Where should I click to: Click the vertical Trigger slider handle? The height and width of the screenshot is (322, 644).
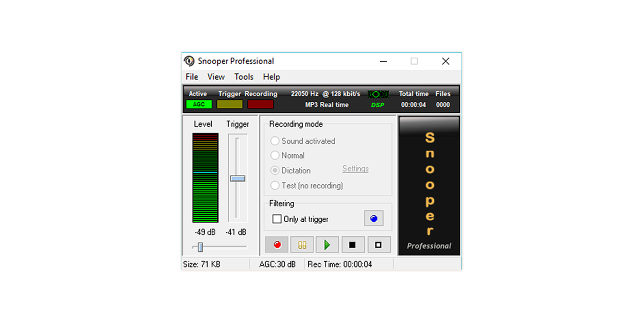(x=237, y=178)
